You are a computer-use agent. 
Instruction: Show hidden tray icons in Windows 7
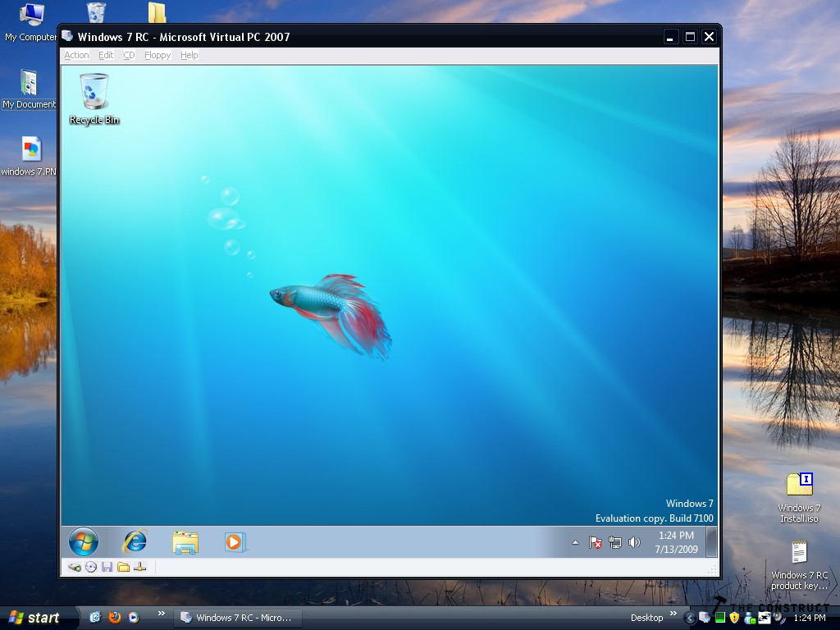(575, 543)
